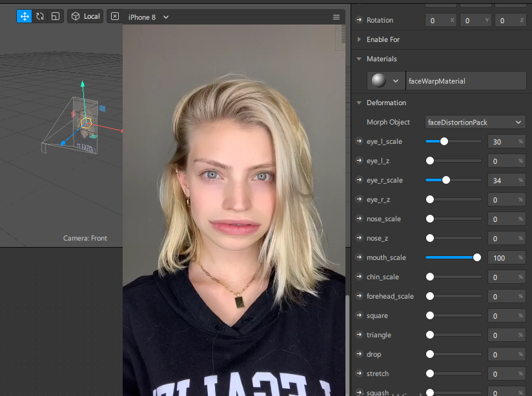Click the simulator toggle icon beside iPhone 8
Screen dimensions: 532x396
(x=115, y=16)
